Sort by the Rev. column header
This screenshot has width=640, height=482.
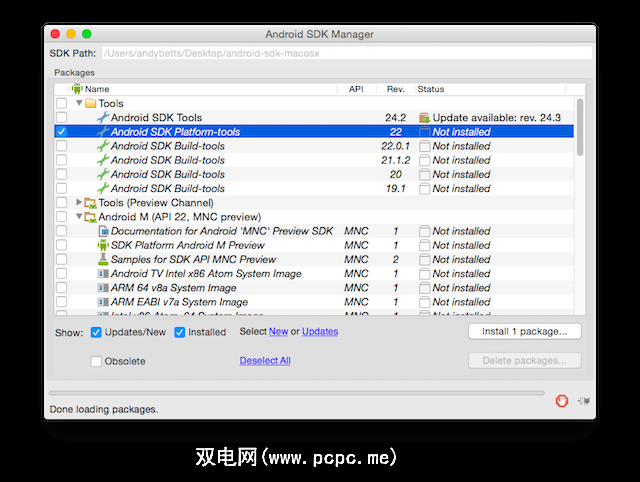point(396,89)
